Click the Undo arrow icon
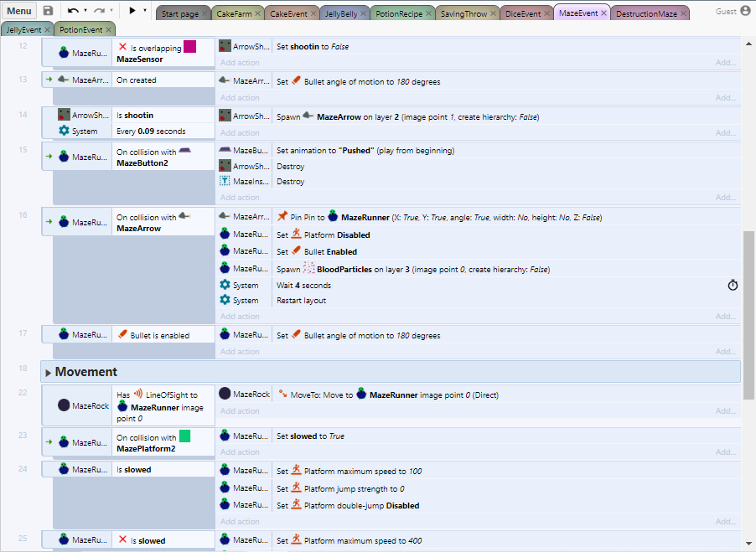 tap(73, 11)
